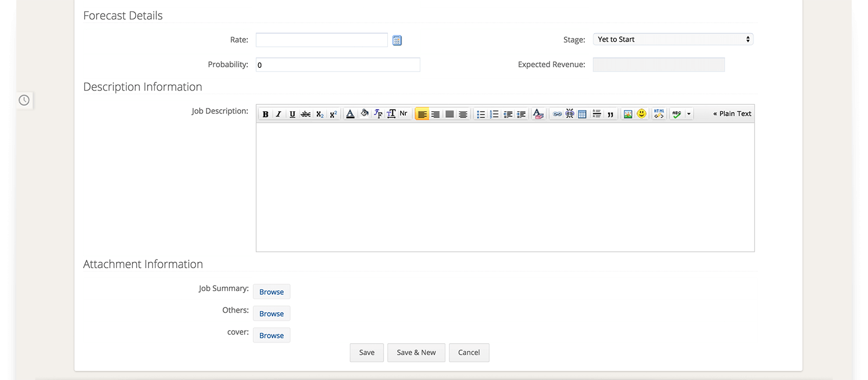This screenshot has height=380, width=868.
Task: Open the recent items clock icon
Action: [24, 100]
